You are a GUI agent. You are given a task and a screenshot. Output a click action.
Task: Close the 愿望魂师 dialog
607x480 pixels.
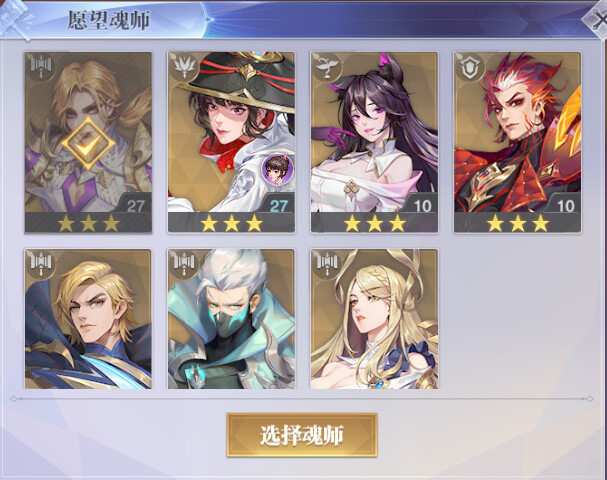597,19
